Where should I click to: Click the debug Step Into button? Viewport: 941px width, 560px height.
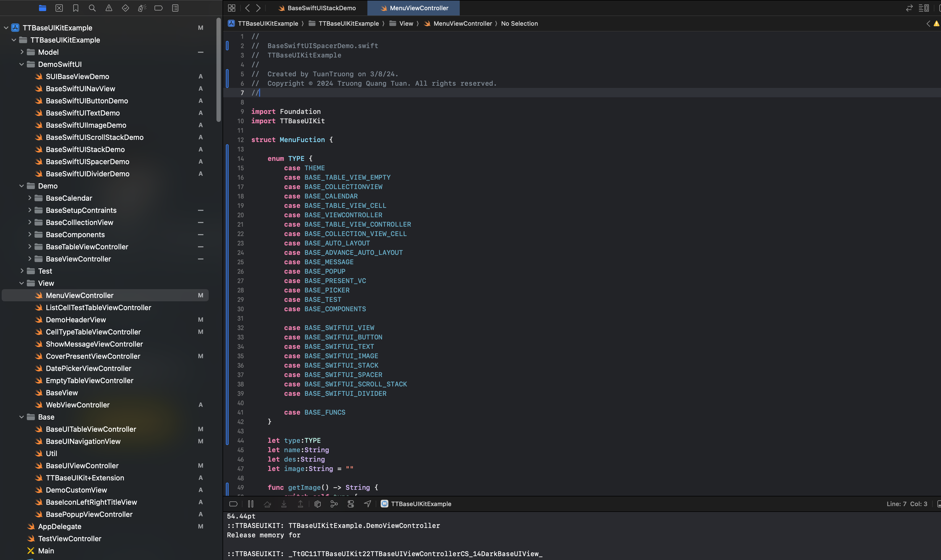click(x=284, y=504)
